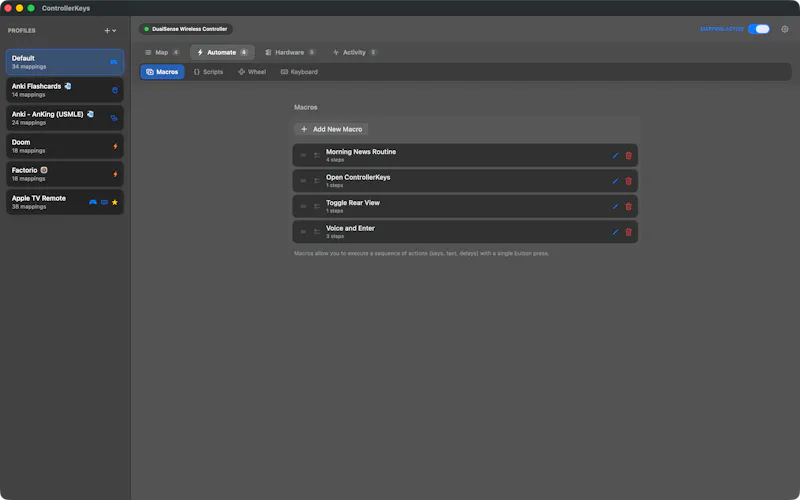Select the Apple TV Remote profile

point(65,202)
